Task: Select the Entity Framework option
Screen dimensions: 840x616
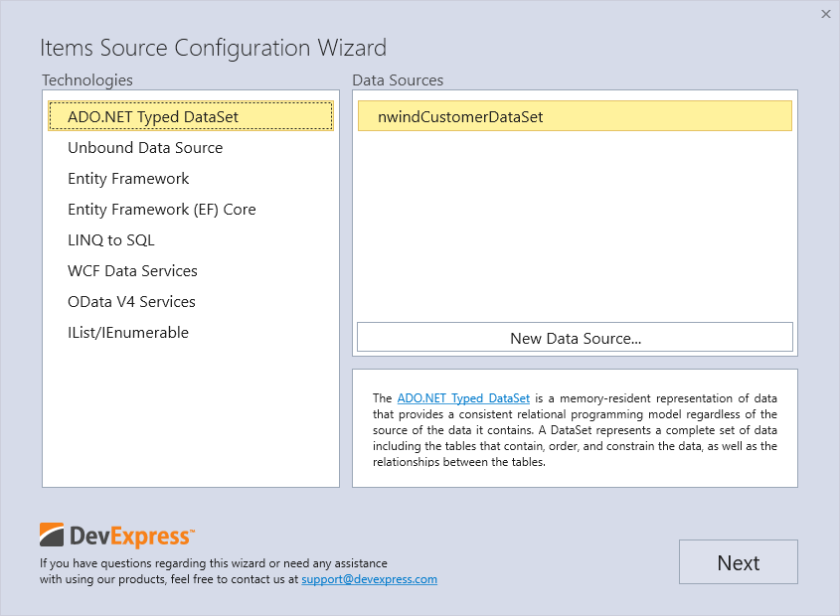Action: click(x=191, y=179)
